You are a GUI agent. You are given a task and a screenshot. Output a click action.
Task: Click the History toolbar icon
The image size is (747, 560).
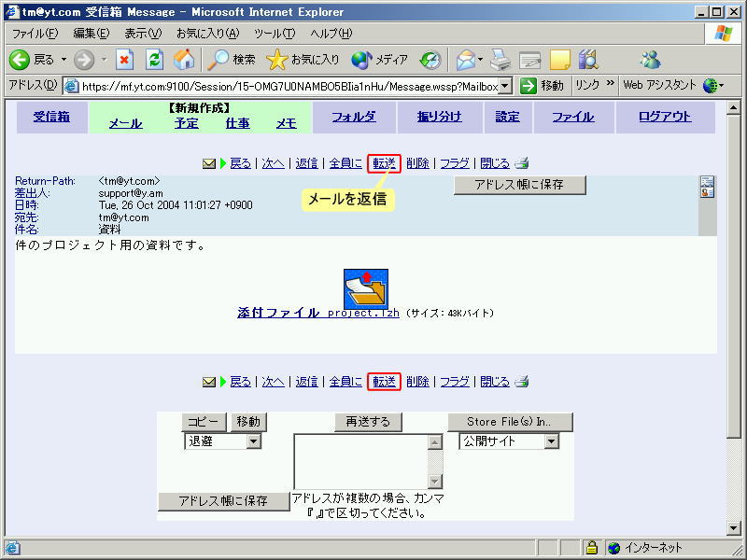430,60
